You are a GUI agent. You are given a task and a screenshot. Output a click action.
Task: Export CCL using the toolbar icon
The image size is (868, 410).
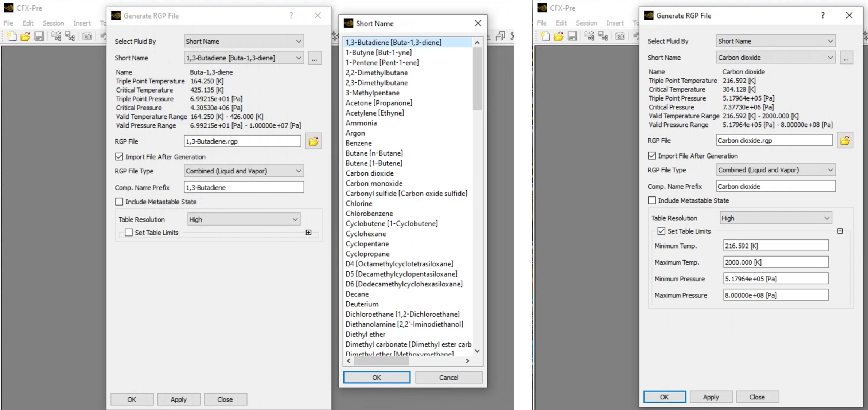coord(70,36)
